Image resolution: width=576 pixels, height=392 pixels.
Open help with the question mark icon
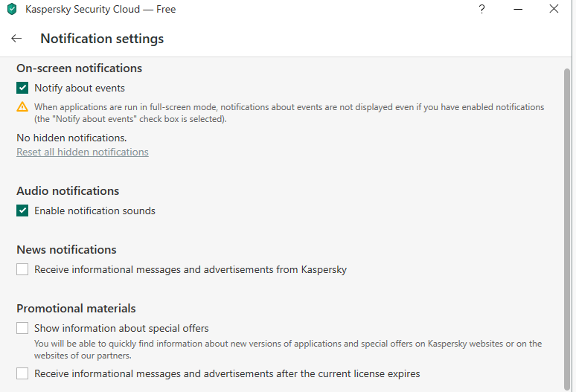482,10
